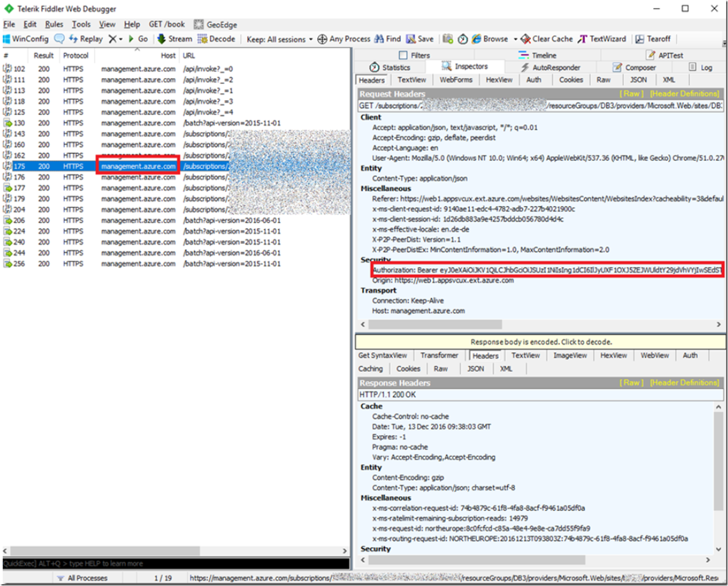Image resolution: width=728 pixels, height=586 pixels.
Task: Click the Inspectors magnifier icon
Action: coord(447,66)
